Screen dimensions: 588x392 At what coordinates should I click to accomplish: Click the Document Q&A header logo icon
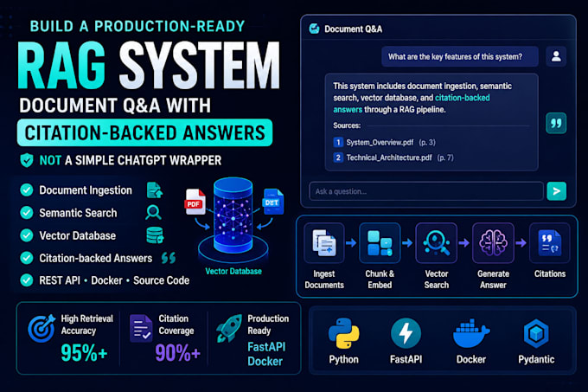314,29
